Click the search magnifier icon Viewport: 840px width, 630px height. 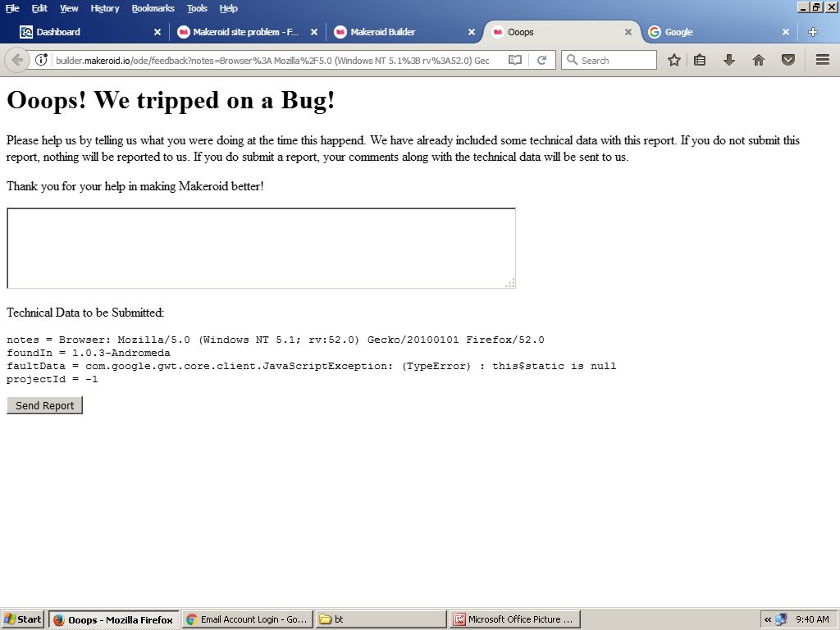(x=572, y=60)
